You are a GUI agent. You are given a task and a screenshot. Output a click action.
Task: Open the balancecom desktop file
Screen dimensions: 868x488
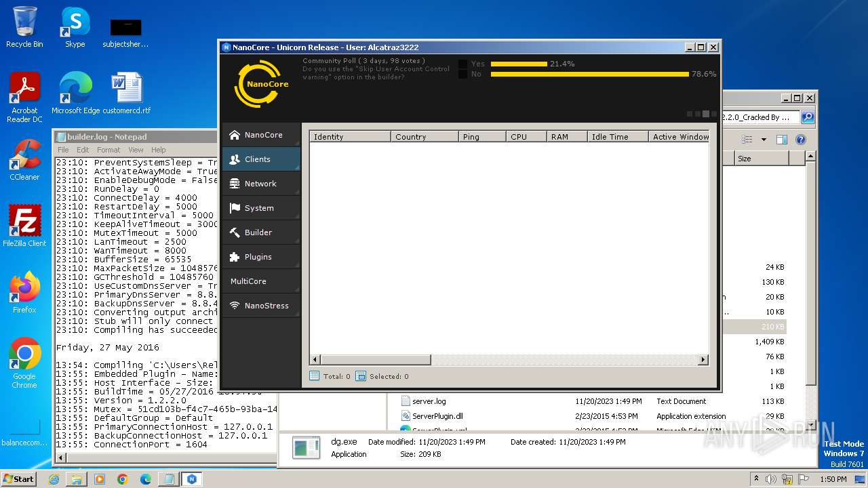24,432
